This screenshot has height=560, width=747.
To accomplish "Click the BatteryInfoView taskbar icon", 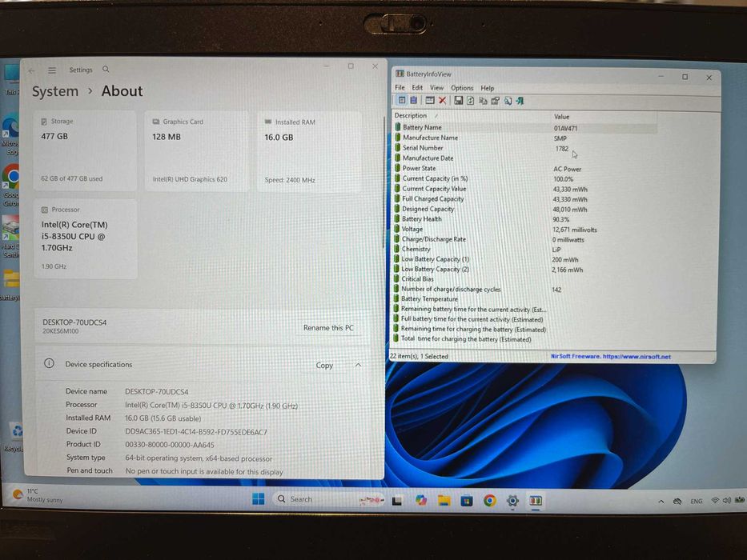I will pos(536,501).
